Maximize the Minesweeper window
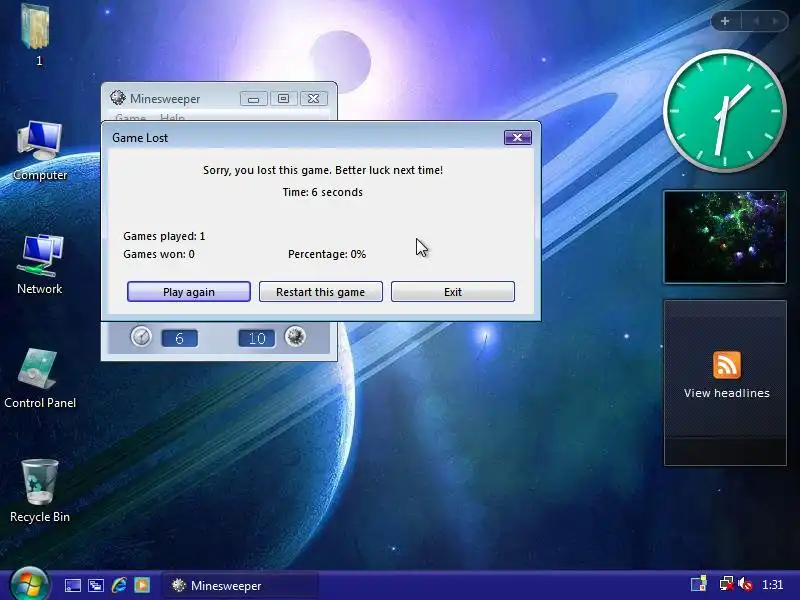The height and width of the screenshot is (600, 800). click(283, 98)
